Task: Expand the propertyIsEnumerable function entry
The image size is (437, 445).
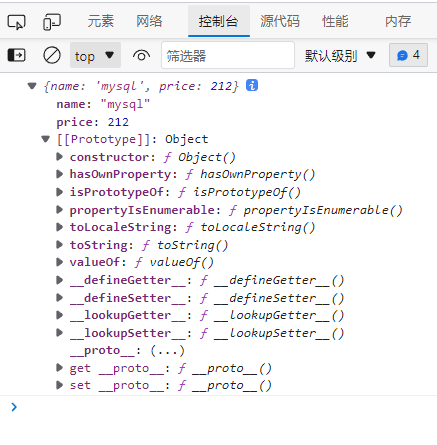Action: 60,210
